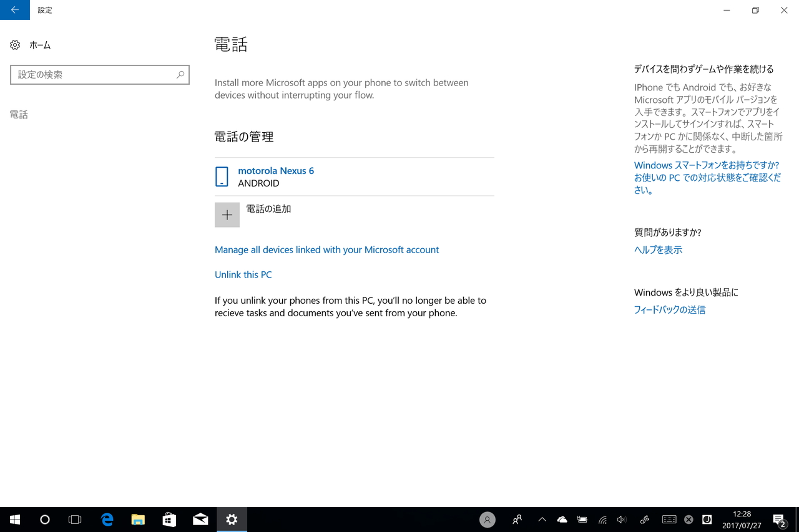Expand the hidden tray icons chevron
The height and width of the screenshot is (532, 799).
tap(542, 519)
